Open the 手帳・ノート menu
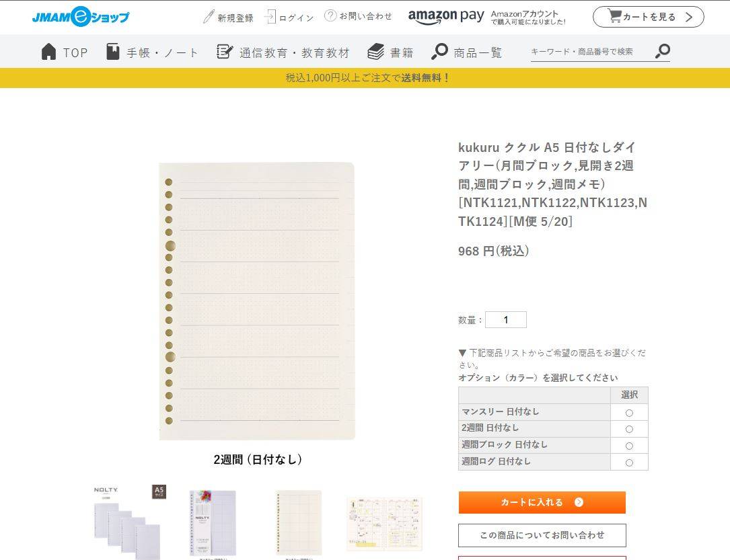 (x=153, y=52)
